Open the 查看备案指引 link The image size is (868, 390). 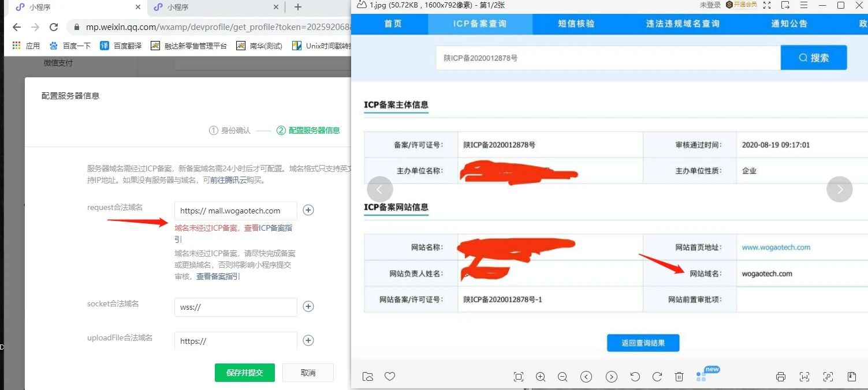click(218, 276)
